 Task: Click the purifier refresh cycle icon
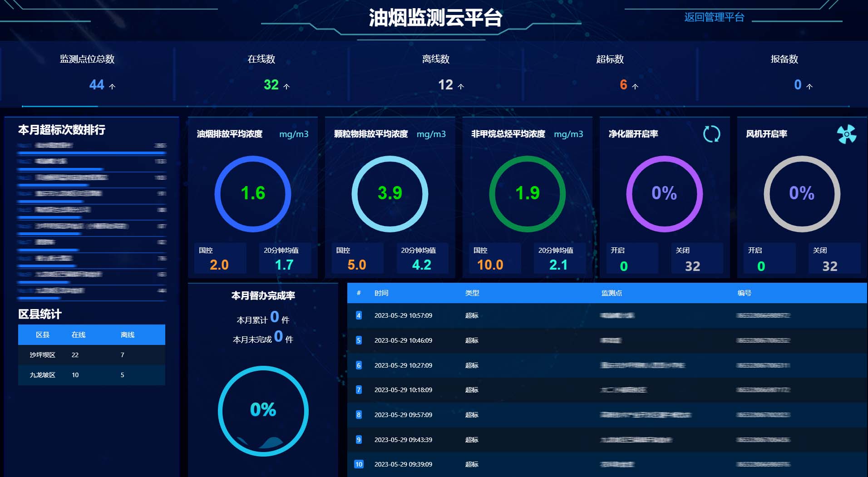(711, 134)
